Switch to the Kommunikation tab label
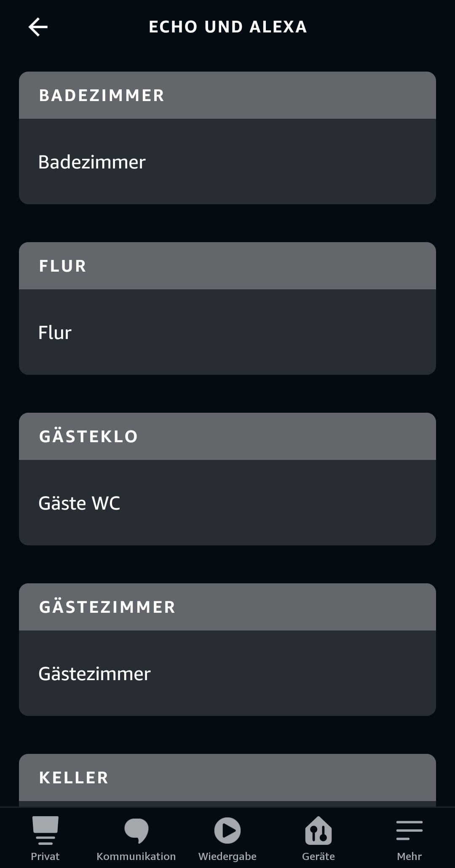The image size is (455, 868). pyautogui.click(x=136, y=856)
